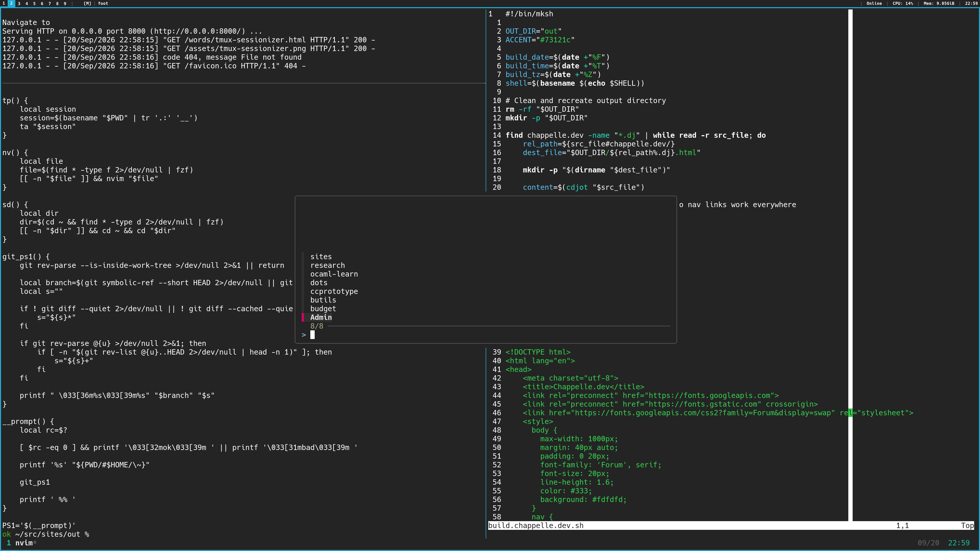Switch to workspace tag 9 in top bar

point(65,3)
